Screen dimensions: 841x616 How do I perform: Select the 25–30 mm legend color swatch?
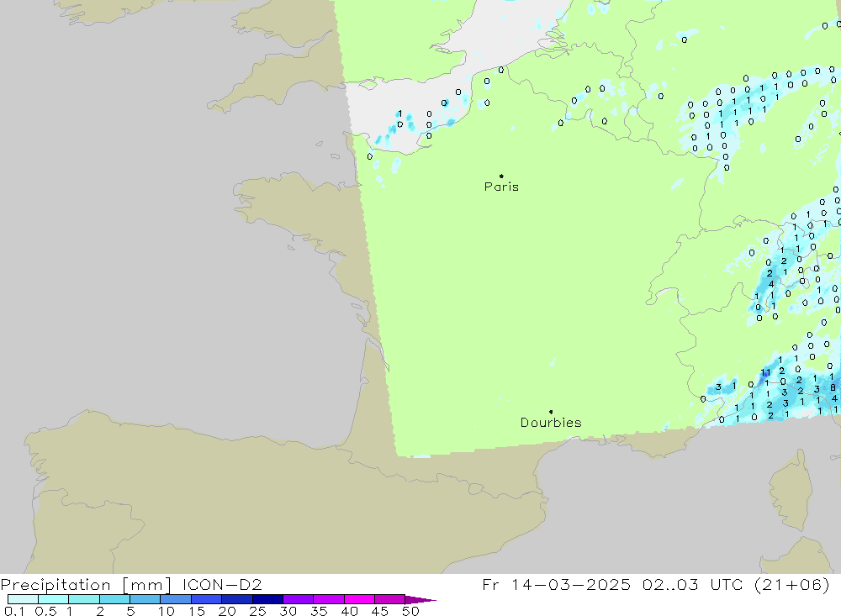(x=267, y=599)
